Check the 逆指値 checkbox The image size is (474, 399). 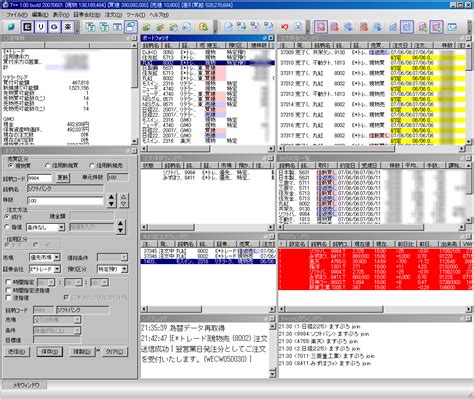(x=8, y=298)
